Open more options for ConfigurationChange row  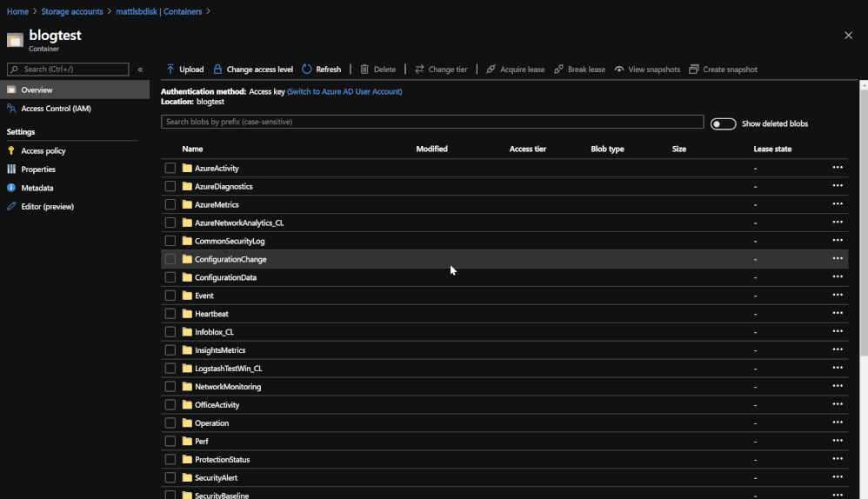coord(838,258)
